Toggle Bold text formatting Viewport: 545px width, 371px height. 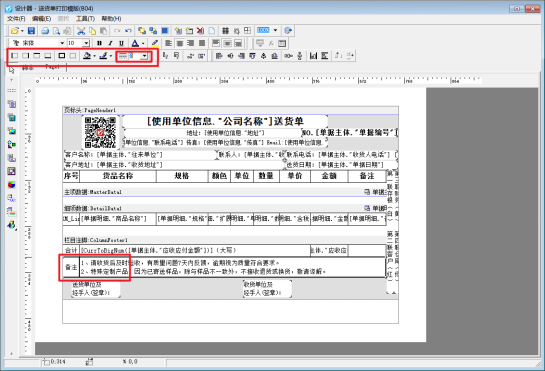click(x=99, y=43)
